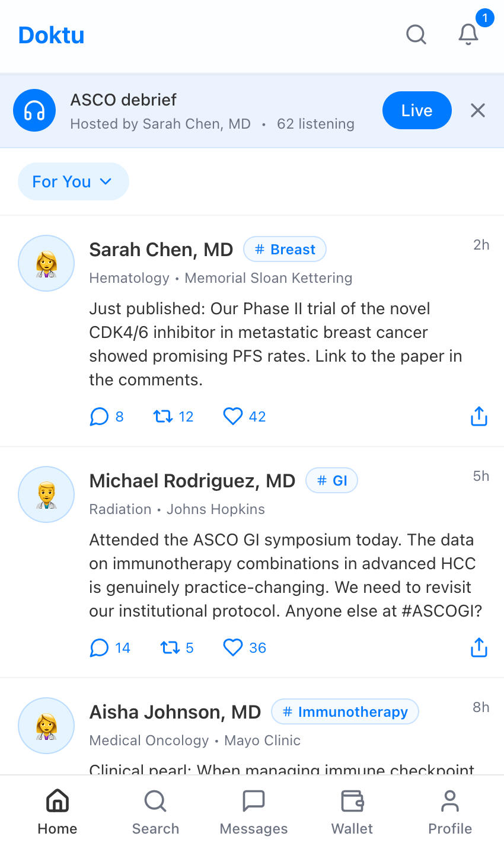Screen dimensions: 504x849
Task: Open notifications bell icon
Action: coord(468,34)
